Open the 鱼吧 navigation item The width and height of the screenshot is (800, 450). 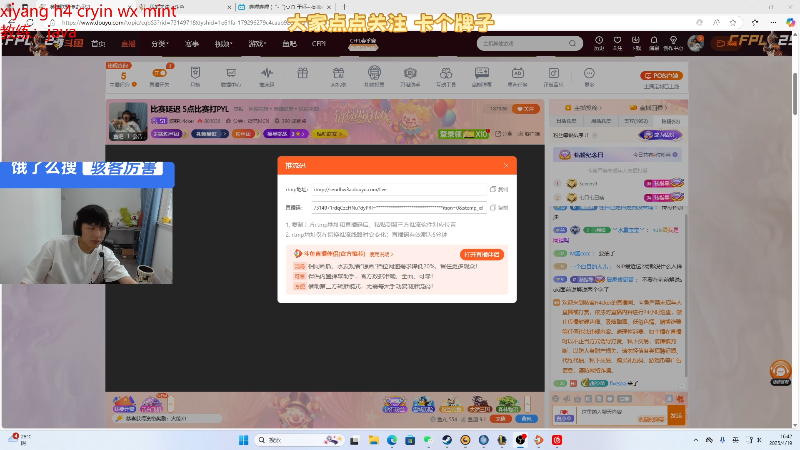tap(289, 44)
